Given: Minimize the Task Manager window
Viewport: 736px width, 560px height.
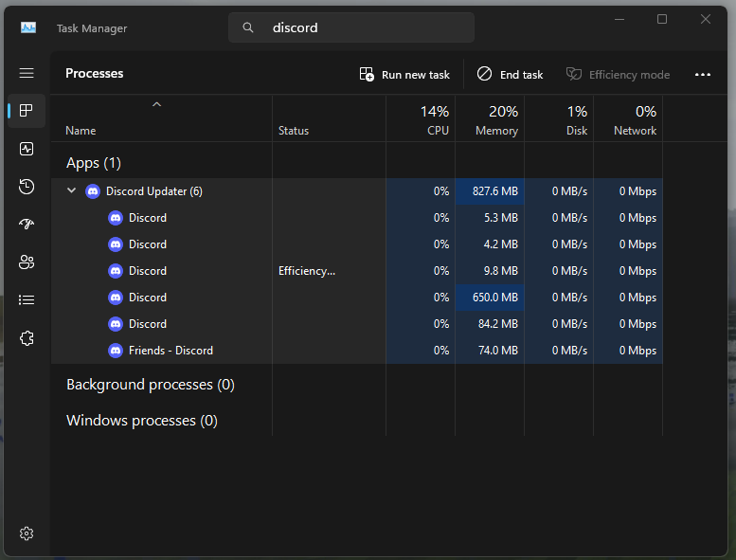Looking at the screenshot, I should point(619,19).
